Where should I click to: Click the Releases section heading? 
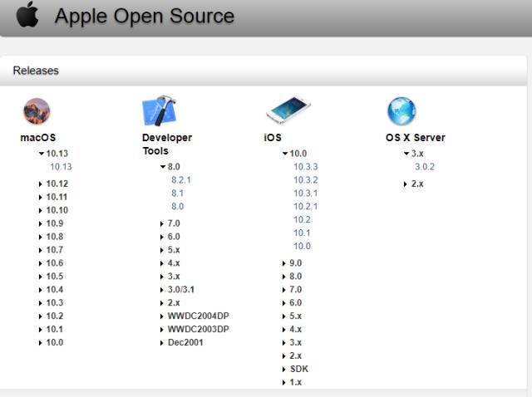36,71
